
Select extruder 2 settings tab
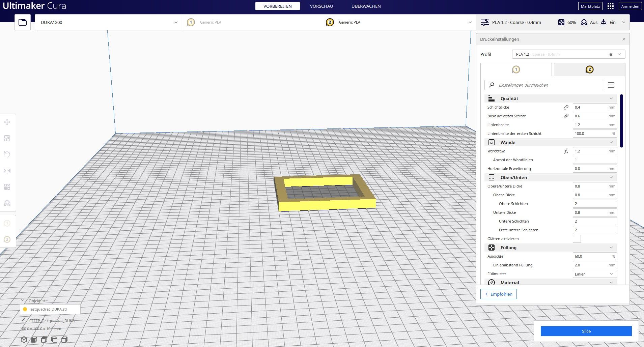(x=589, y=69)
